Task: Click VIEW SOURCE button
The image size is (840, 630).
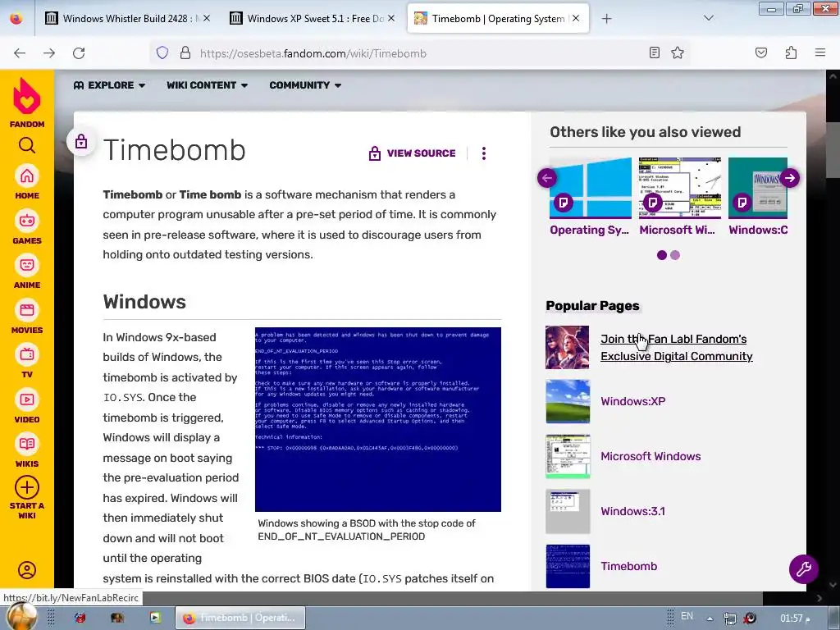Action: click(x=412, y=153)
